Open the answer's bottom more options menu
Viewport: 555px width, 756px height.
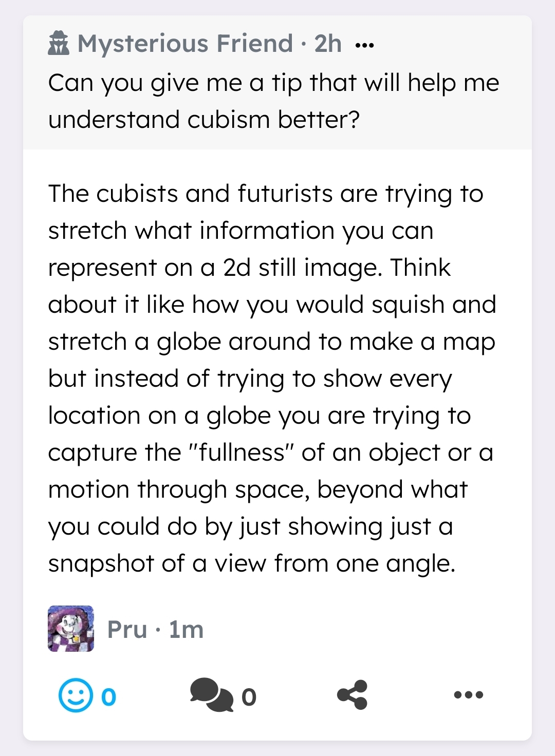[x=468, y=695]
